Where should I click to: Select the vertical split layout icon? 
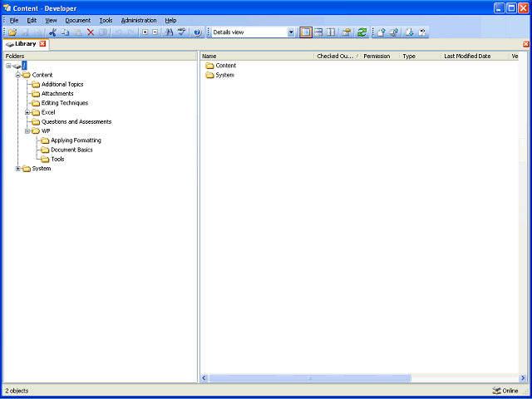(x=331, y=32)
